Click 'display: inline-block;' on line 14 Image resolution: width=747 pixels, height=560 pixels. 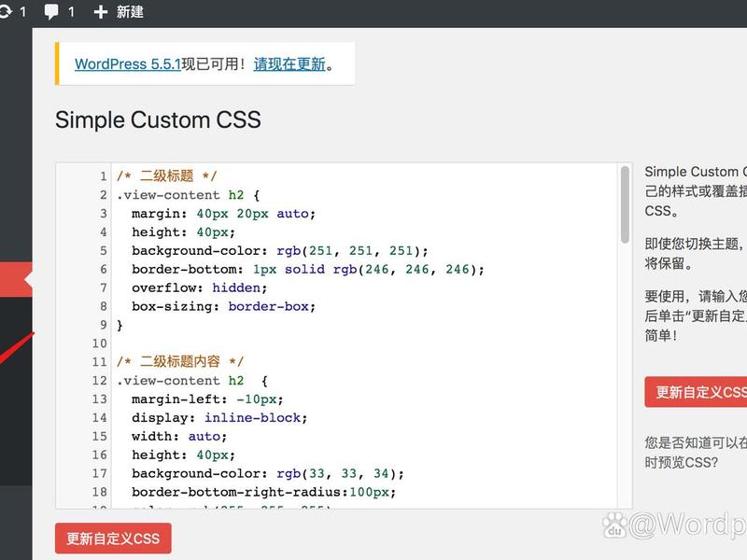pos(219,418)
